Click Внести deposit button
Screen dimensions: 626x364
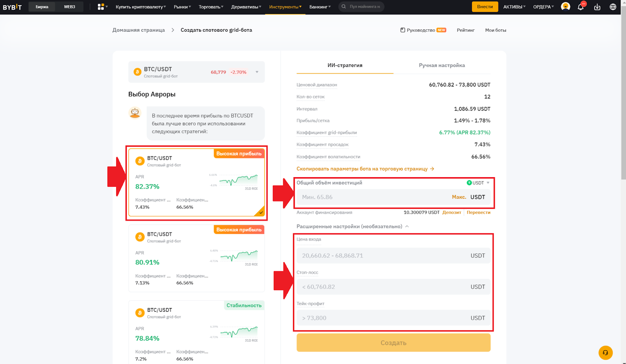click(485, 7)
